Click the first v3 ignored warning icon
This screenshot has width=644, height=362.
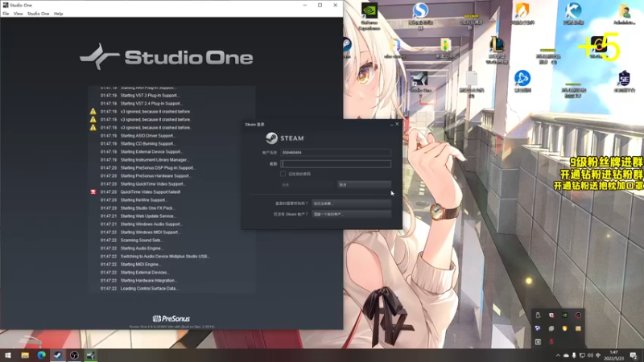[x=93, y=112]
